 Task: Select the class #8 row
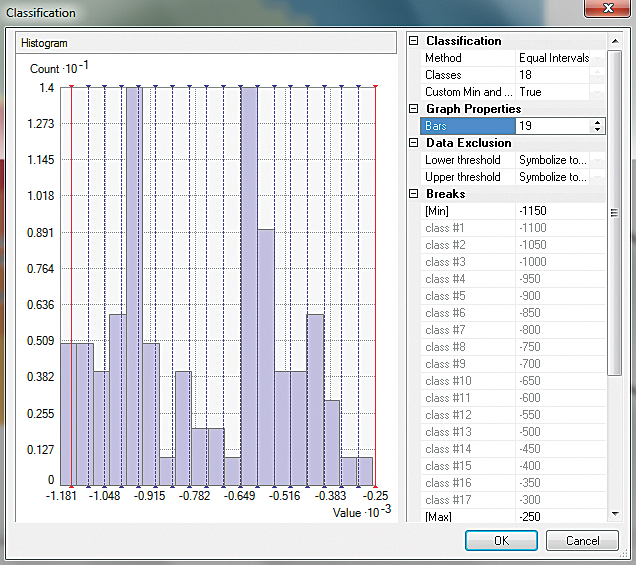coord(513,347)
